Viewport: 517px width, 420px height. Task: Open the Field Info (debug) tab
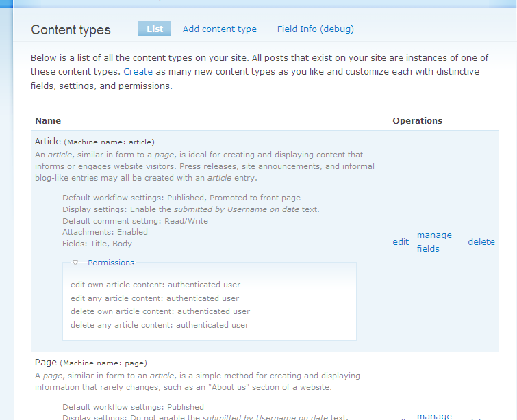[316, 29]
